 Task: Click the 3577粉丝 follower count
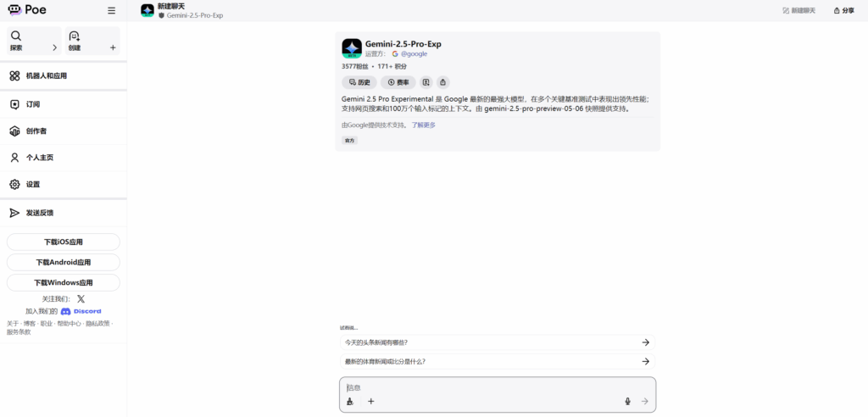click(355, 66)
